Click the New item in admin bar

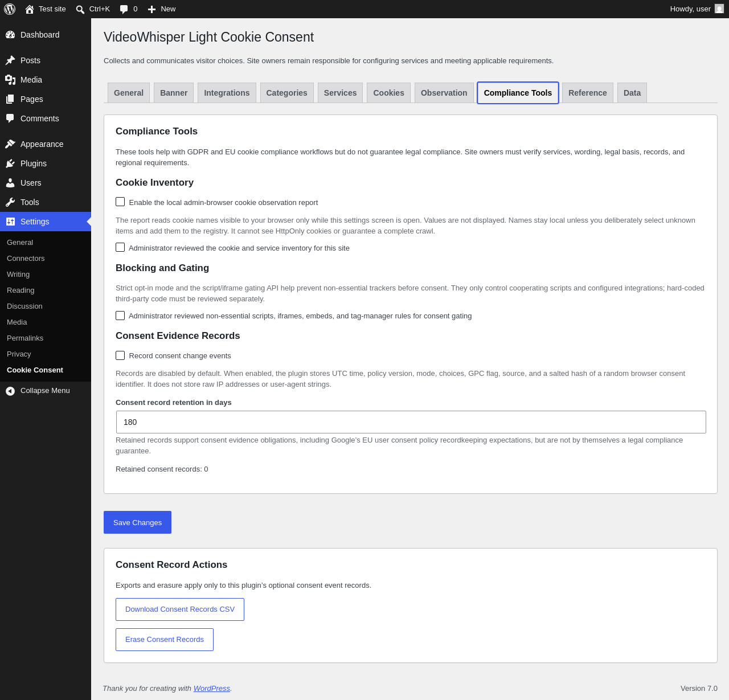pos(162,9)
